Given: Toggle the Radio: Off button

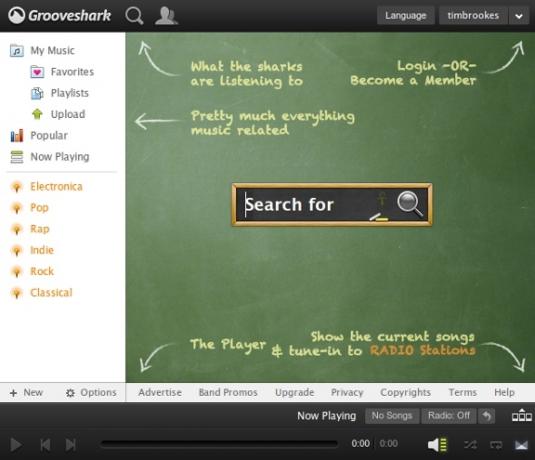Looking at the screenshot, I should [449, 416].
